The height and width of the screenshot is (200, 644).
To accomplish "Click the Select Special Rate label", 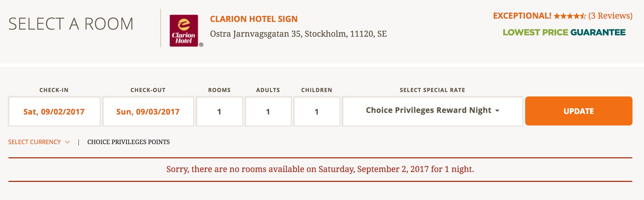I will tap(432, 90).
